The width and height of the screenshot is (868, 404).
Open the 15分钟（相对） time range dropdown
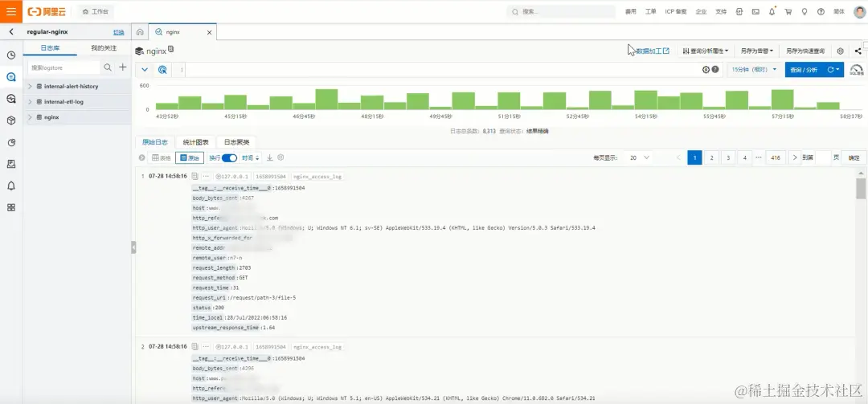point(755,70)
